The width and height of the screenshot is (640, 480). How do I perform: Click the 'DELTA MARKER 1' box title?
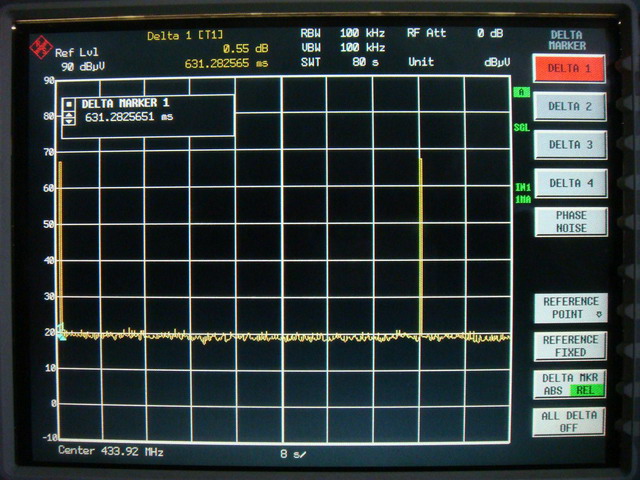125,103
